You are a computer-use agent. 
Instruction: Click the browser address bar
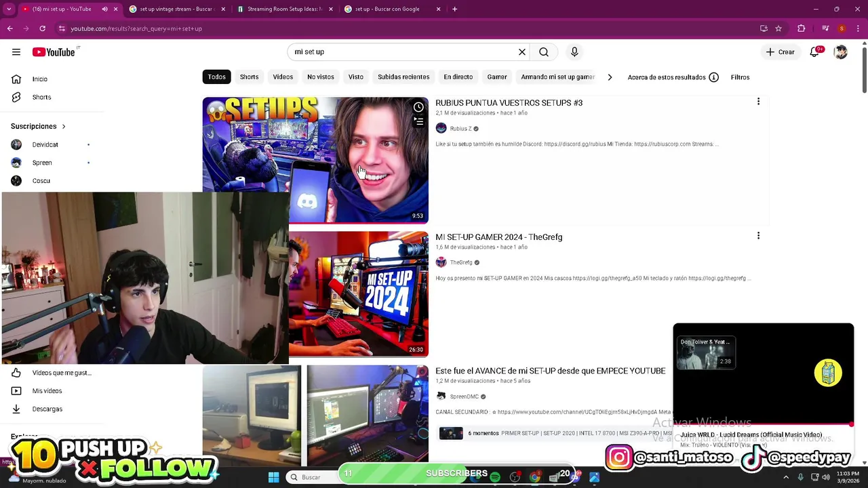(407, 28)
